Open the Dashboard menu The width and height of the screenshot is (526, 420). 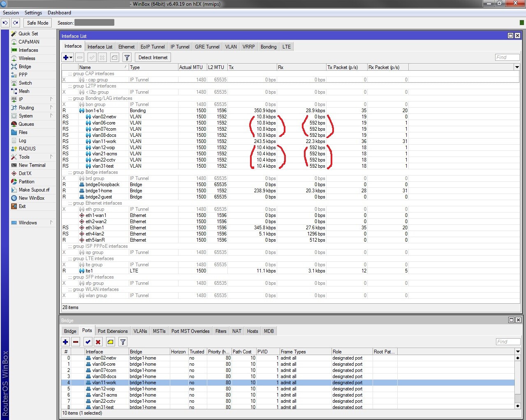(x=59, y=13)
